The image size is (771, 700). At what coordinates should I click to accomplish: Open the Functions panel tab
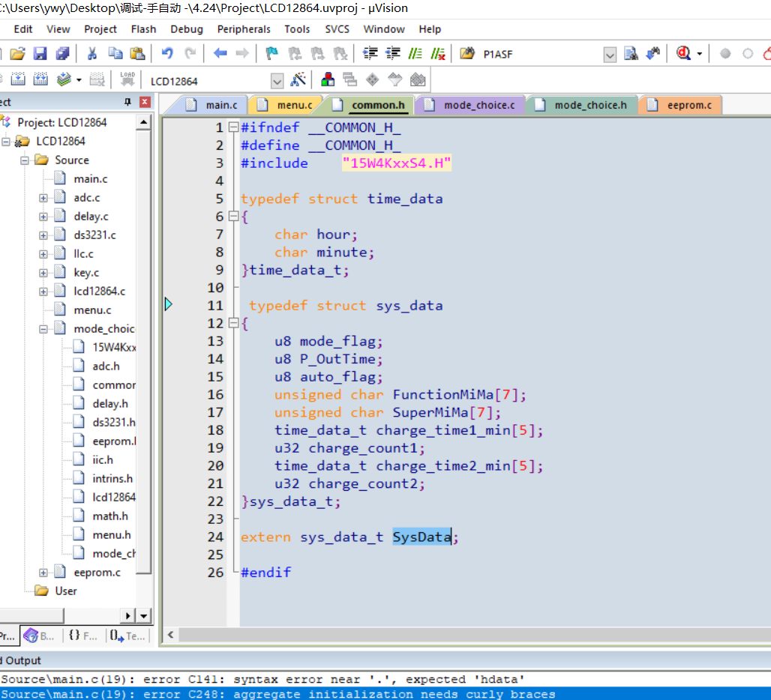point(82,636)
